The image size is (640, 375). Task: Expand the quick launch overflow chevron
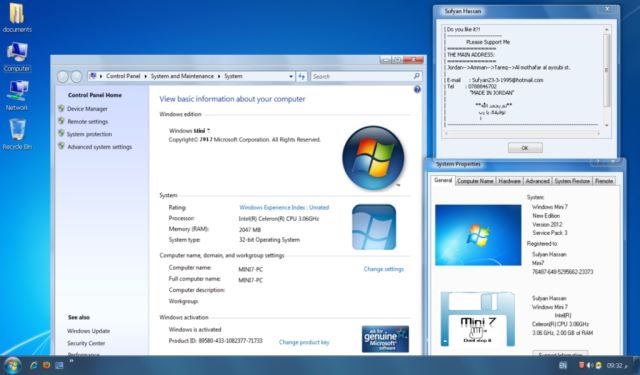coord(71,362)
